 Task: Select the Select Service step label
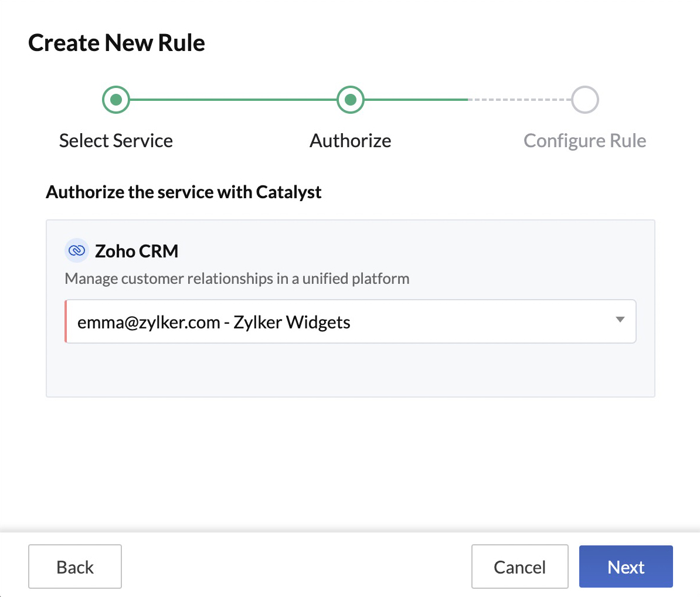[115, 141]
